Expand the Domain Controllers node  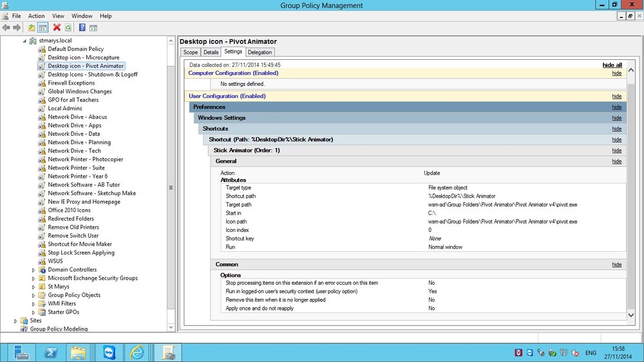coord(33,270)
